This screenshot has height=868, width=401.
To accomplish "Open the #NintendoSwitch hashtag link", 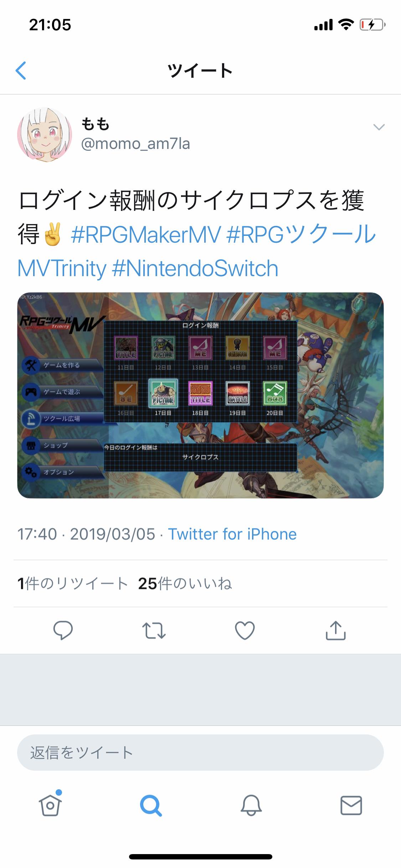I will coord(195,268).
